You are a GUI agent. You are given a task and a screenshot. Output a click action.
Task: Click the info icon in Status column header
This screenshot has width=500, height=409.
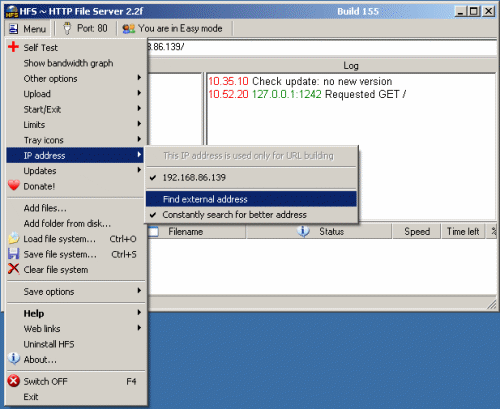(303, 231)
